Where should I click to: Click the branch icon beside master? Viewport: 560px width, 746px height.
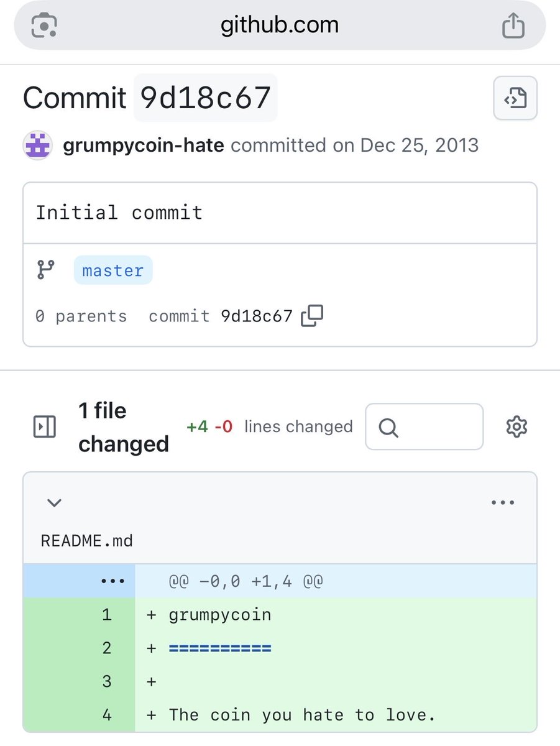point(45,270)
